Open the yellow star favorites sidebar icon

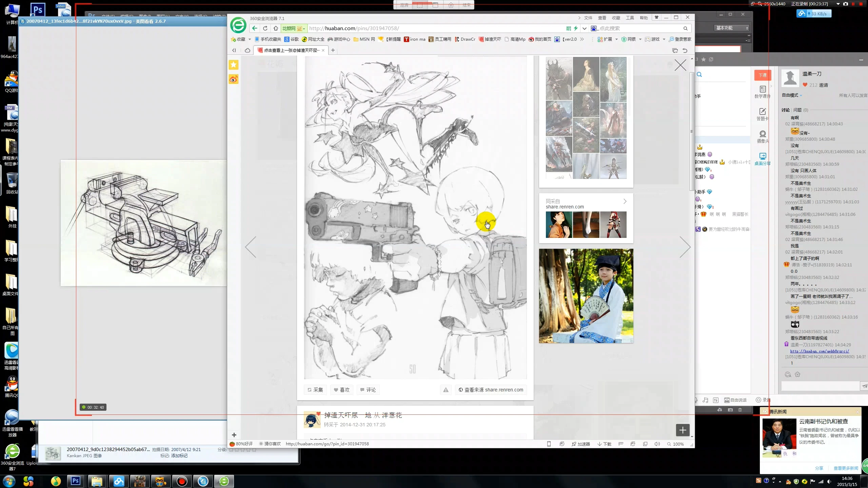(234, 64)
